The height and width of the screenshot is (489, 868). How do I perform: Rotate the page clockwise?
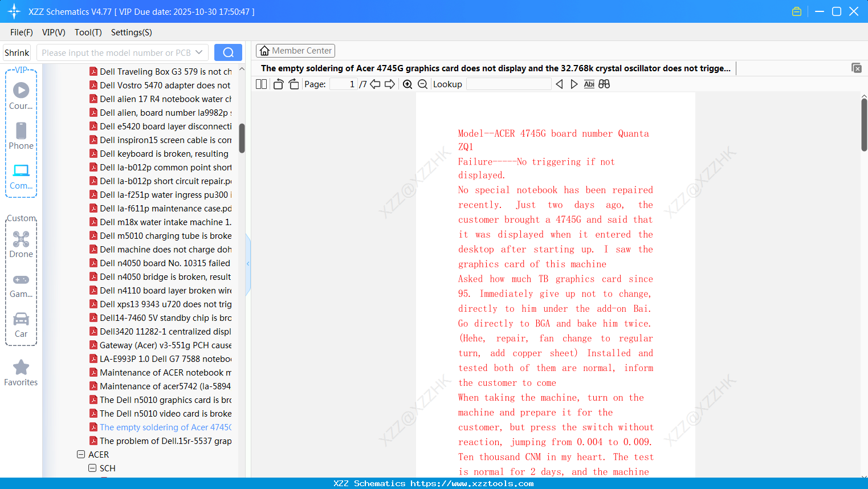pyautogui.click(x=294, y=84)
